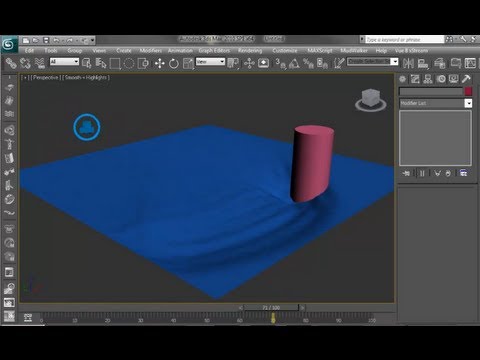Click the Save File icon in quick access bar
Screen dimensions: 480x360
tap(46, 40)
